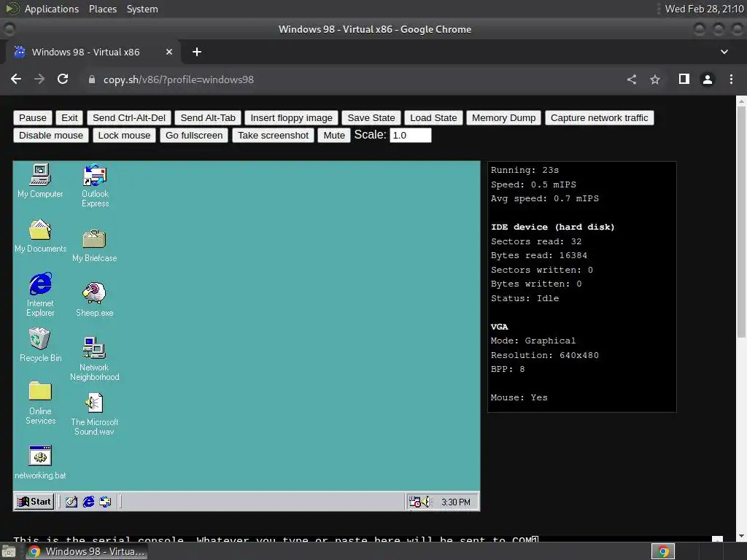This screenshot has height=560, width=747.
Task: Click the address bar URL
Action: (x=179, y=79)
